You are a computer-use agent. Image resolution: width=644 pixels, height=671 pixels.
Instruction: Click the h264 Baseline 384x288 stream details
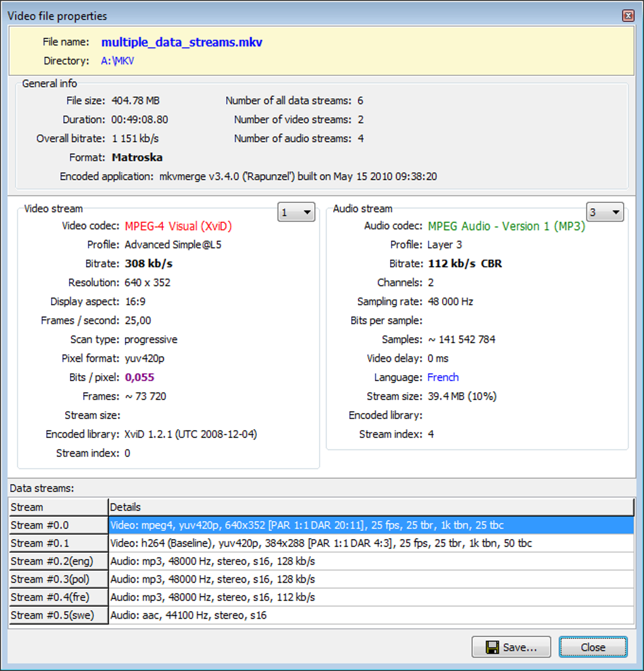click(371, 543)
